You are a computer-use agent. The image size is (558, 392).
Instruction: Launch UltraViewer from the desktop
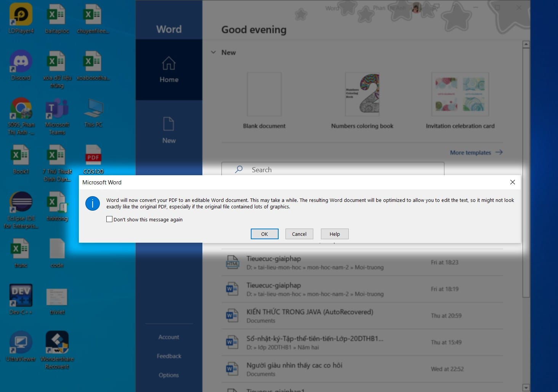click(x=21, y=347)
